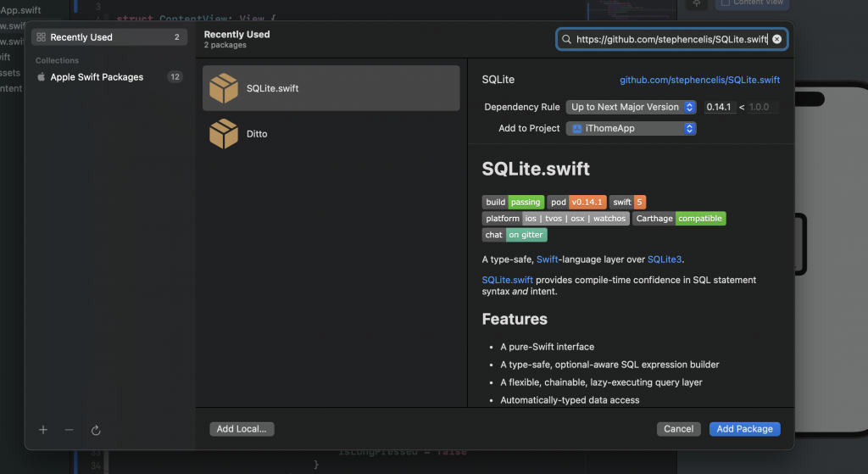Select the Apple Swift Packages collection

click(x=97, y=77)
